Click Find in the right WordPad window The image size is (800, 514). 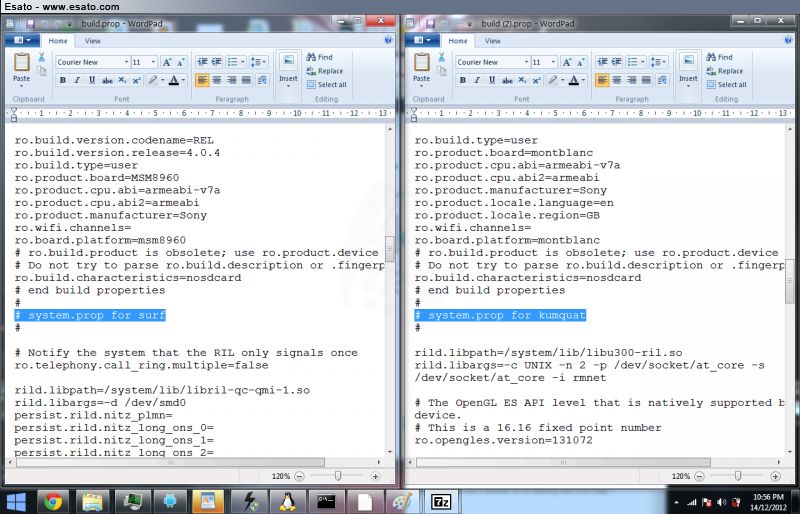tap(720, 57)
